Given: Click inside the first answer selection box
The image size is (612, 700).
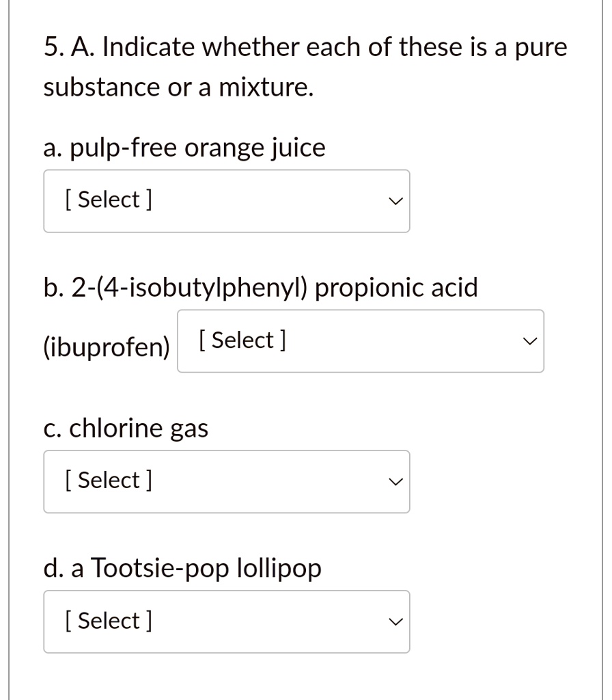Looking at the screenshot, I should pyautogui.click(x=227, y=200).
